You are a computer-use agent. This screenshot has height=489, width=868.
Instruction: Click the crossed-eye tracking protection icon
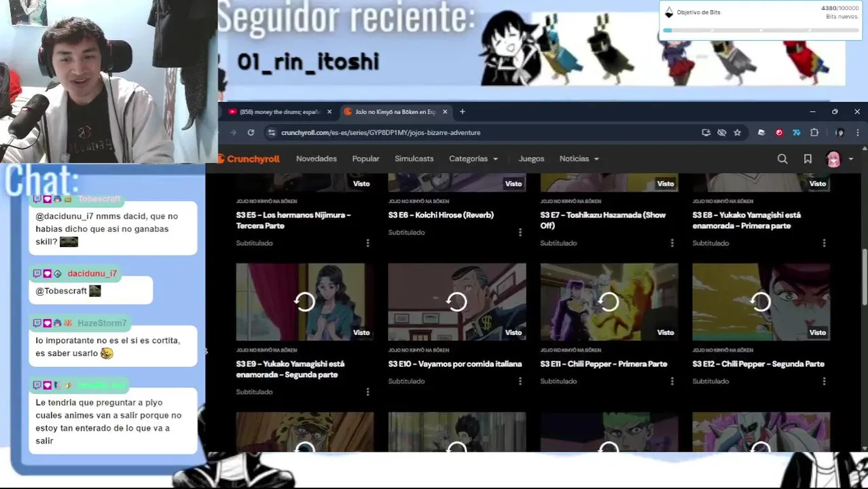(x=721, y=132)
